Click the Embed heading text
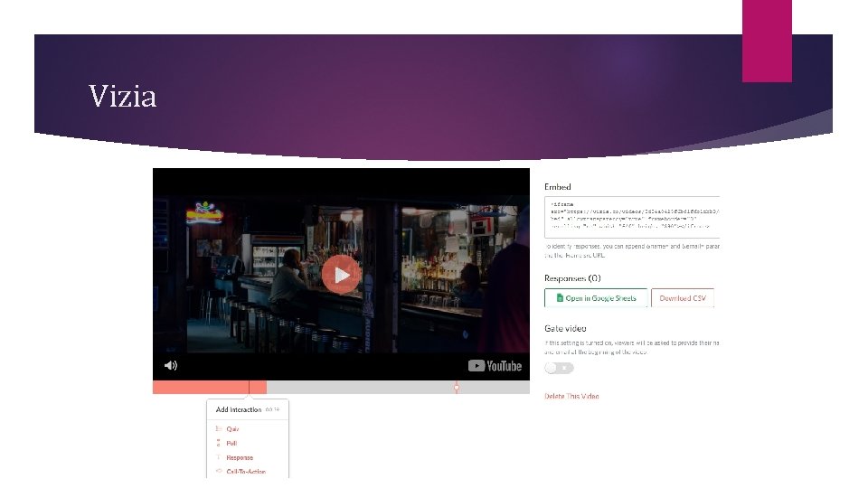 click(558, 187)
